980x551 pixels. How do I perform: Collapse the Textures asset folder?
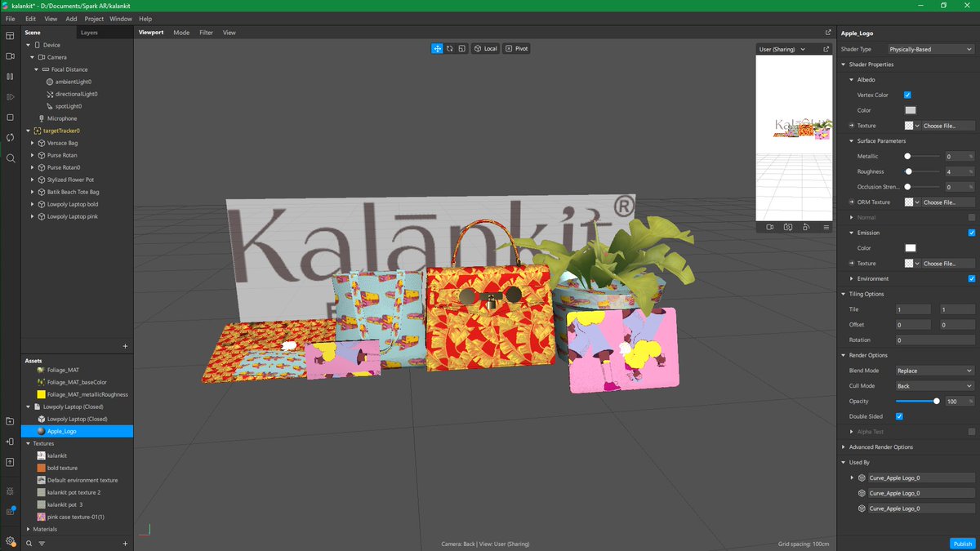tap(28, 443)
